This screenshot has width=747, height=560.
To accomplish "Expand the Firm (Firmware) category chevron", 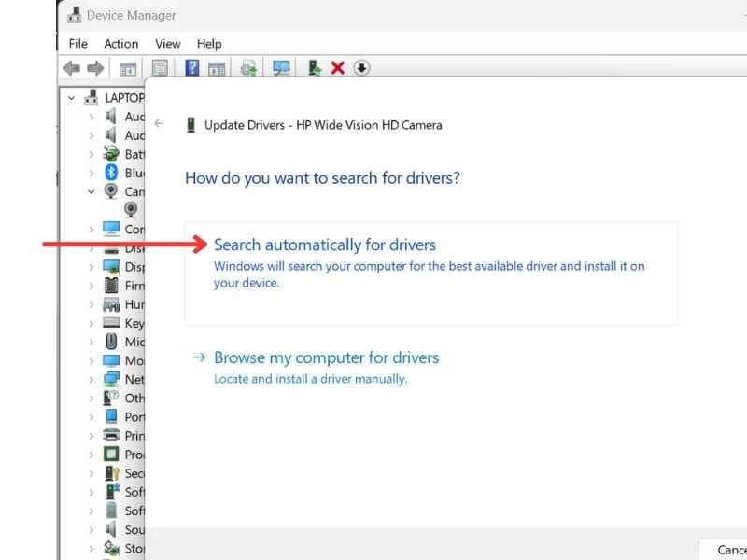I will 91,286.
